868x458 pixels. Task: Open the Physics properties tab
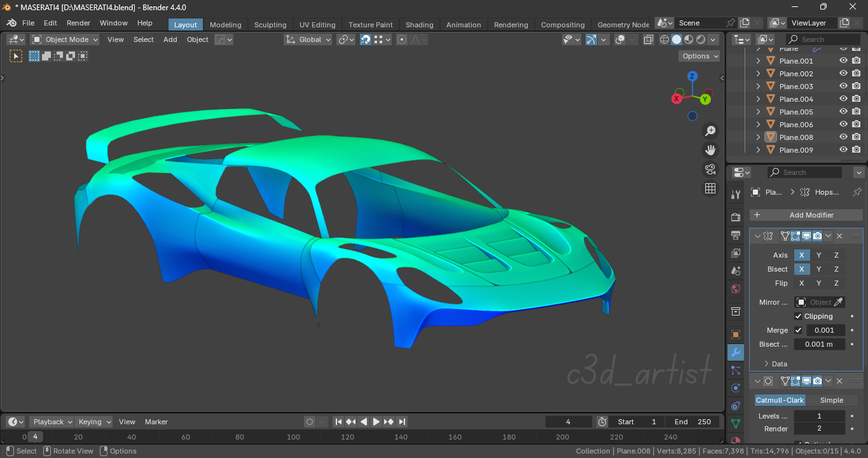click(736, 388)
